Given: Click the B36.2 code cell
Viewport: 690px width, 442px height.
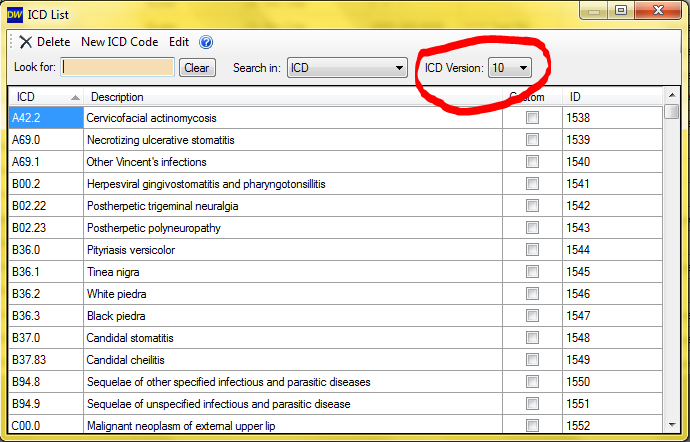Looking at the screenshot, I should click(46, 294).
